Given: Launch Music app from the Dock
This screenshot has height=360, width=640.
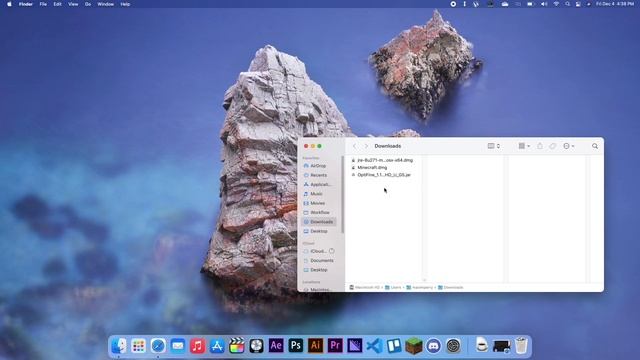Looking at the screenshot, I should 197,346.
